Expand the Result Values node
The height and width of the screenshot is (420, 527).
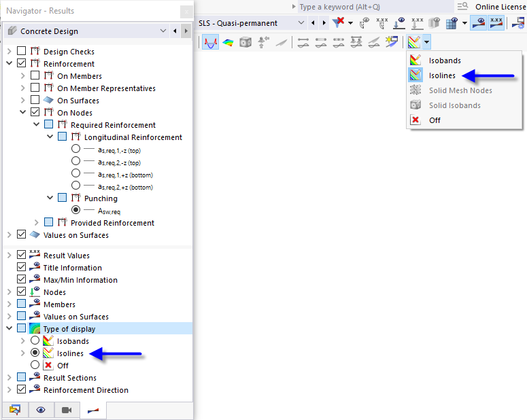coord(10,255)
